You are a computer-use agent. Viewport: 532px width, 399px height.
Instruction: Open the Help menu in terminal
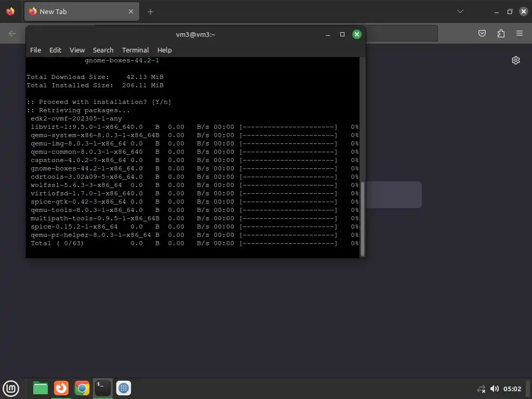(x=165, y=50)
